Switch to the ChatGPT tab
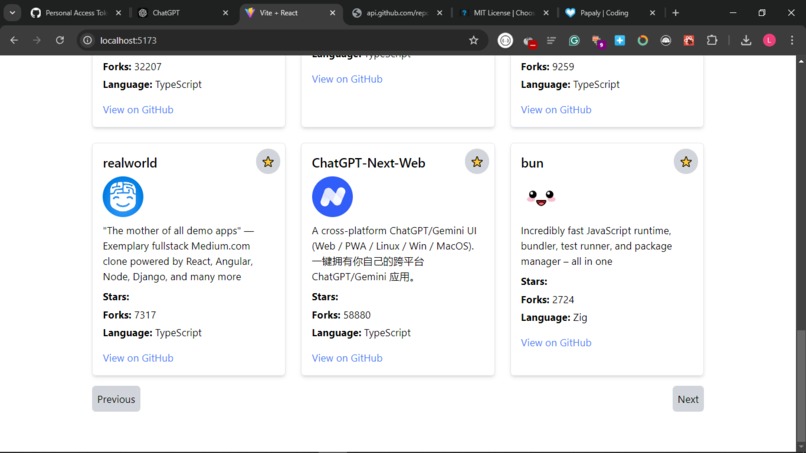Screen dimensions: 806x453 coord(182,13)
